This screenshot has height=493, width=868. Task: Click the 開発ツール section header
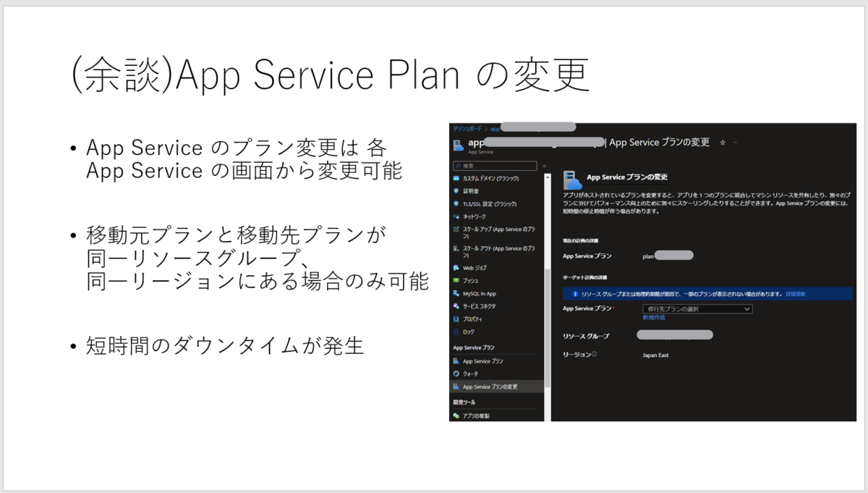[x=463, y=402]
